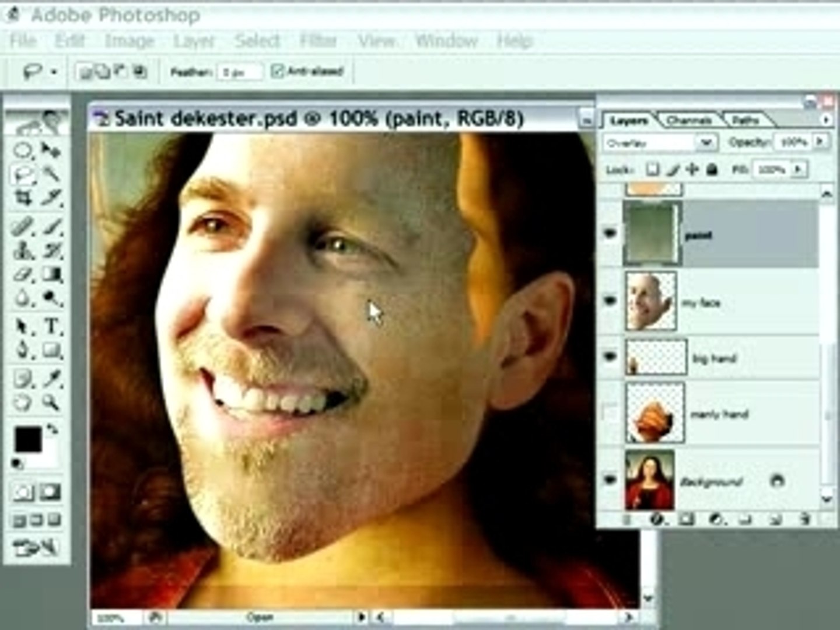Select the Elliptical Marquee tool

tap(23, 150)
